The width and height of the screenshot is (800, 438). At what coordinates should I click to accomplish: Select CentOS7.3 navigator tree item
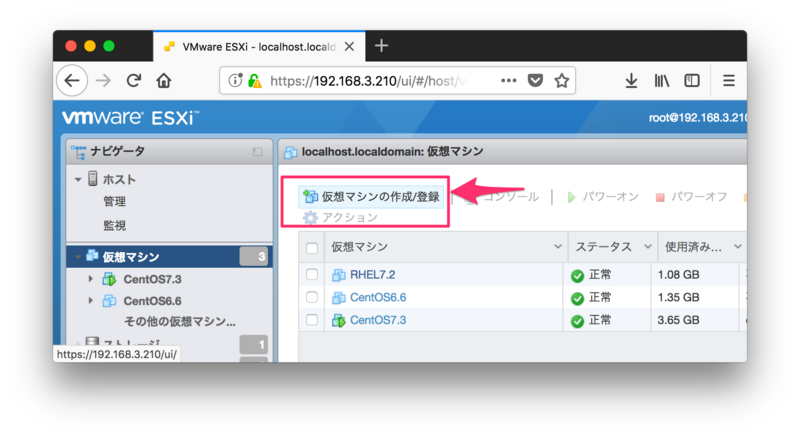[x=152, y=279]
